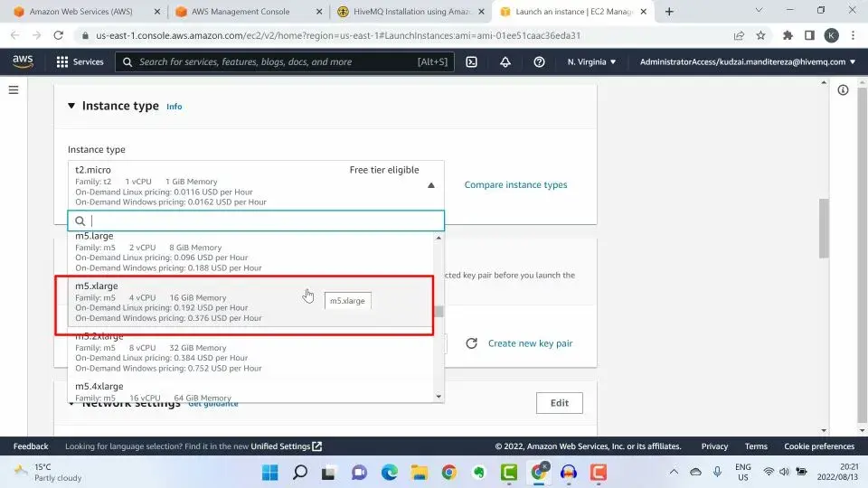Viewport: 868px width, 488px height.
Task: Open the Windows Start menu
Action: tap(270, 473)
